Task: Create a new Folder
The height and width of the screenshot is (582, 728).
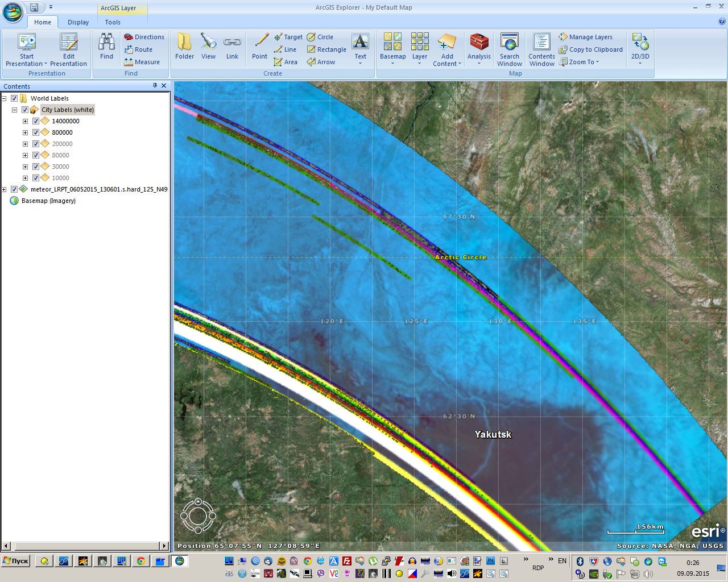Action: point(185,46)
